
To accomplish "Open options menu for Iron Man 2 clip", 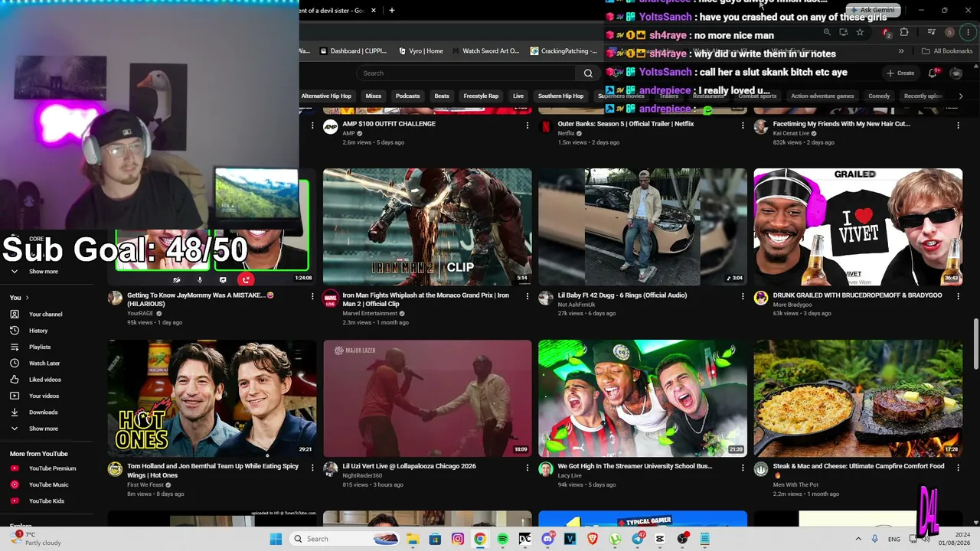I will [x=527, y=296].
